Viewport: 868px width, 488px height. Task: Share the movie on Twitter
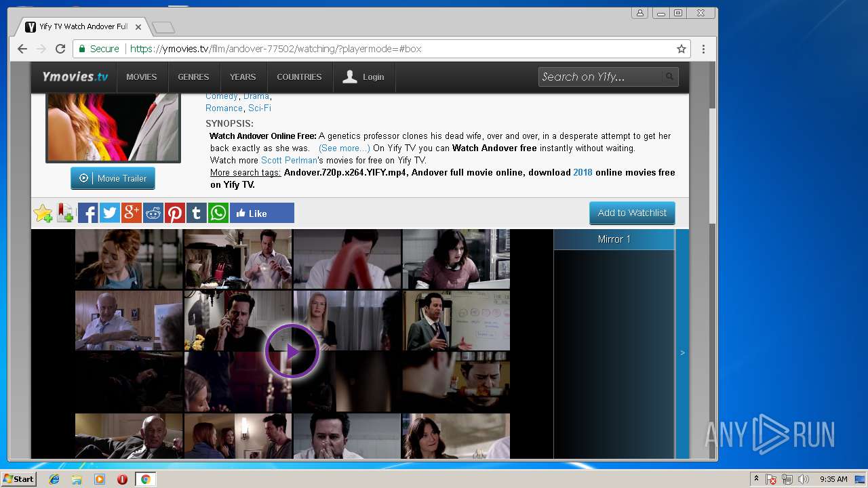pos(110,213)
